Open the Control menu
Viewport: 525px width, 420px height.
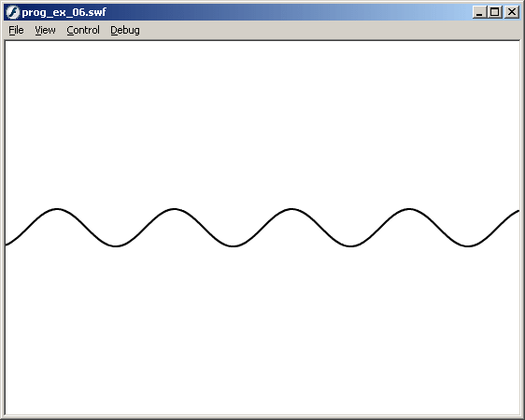[83, 30]
